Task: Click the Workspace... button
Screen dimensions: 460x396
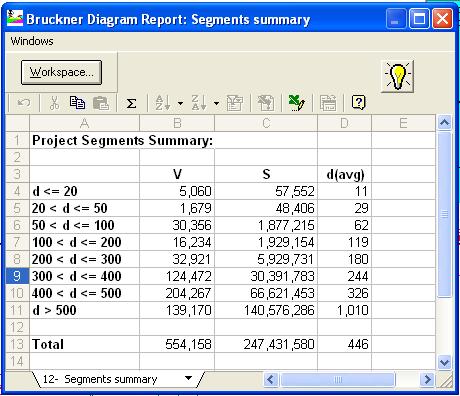Action: [x=61, y=72]
